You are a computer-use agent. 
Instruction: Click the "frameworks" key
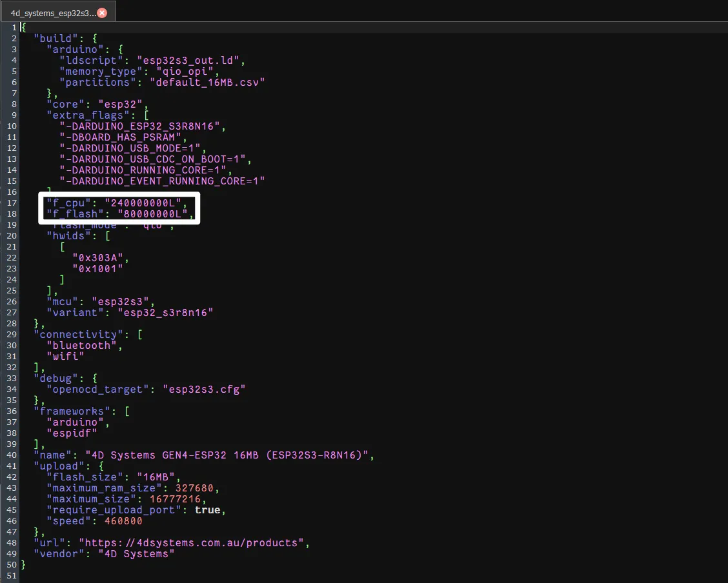point(72,411)
